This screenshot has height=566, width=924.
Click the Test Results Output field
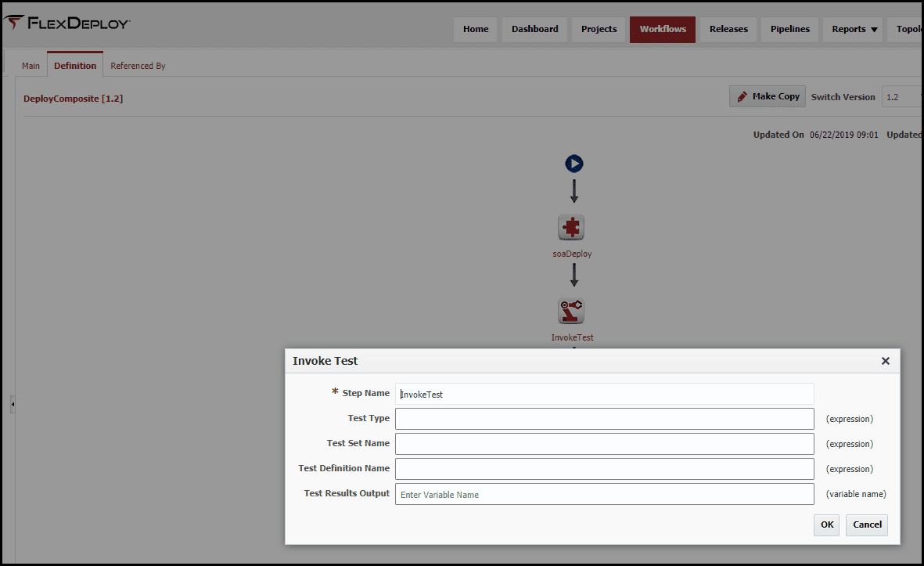pos(605,494)
